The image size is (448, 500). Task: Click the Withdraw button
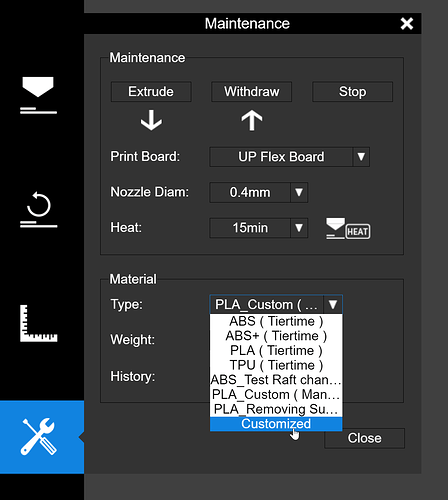coord(252,92)
